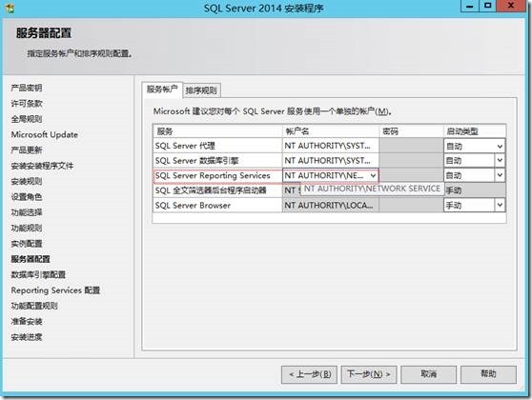Go to Microsoft Update step in sidebar
532x400 pixels.
pos(45,134)
